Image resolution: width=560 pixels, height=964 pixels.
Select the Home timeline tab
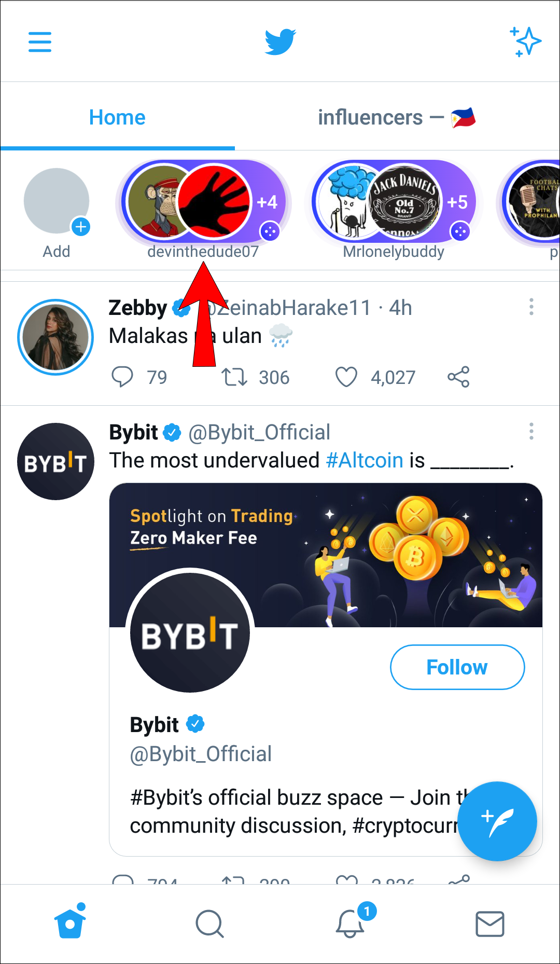point(117,118)
